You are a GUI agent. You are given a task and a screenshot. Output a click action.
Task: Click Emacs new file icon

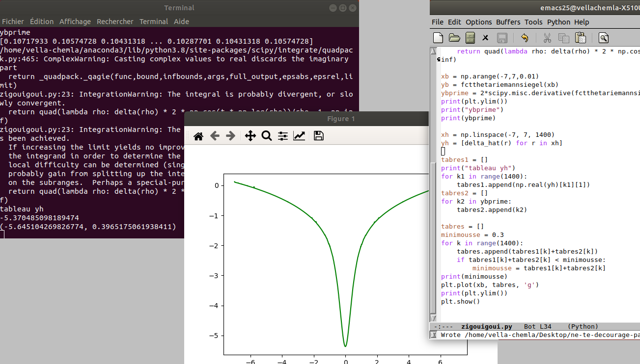pos(438,38)
